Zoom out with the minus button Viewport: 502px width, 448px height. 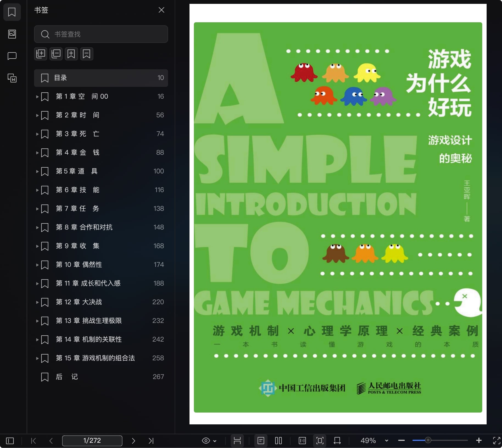tap(401, 441)
